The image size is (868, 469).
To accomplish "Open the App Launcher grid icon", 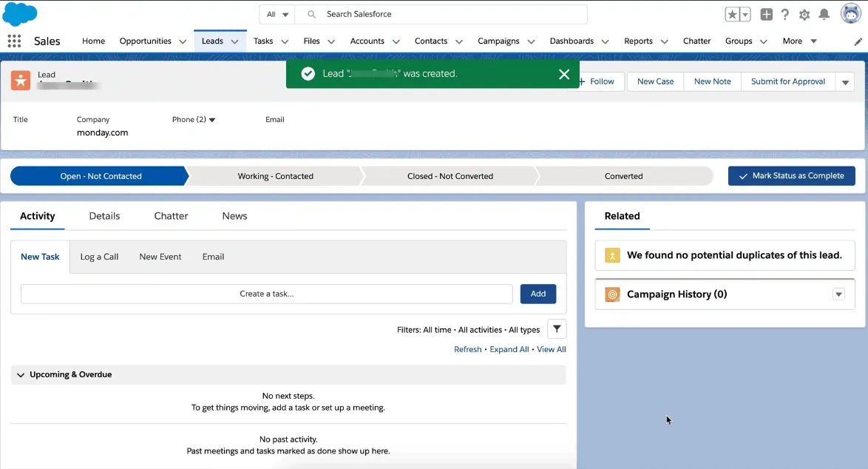I will (14, 41).
